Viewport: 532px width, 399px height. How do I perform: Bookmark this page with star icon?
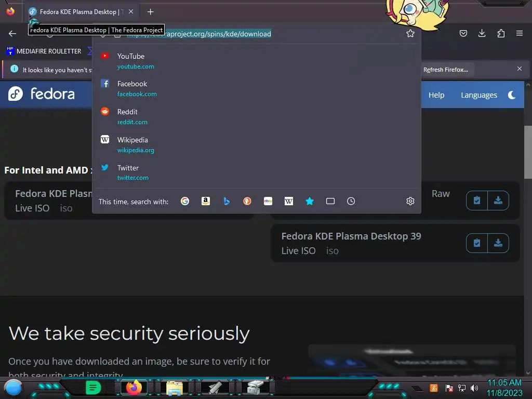[x=410, y=33]
